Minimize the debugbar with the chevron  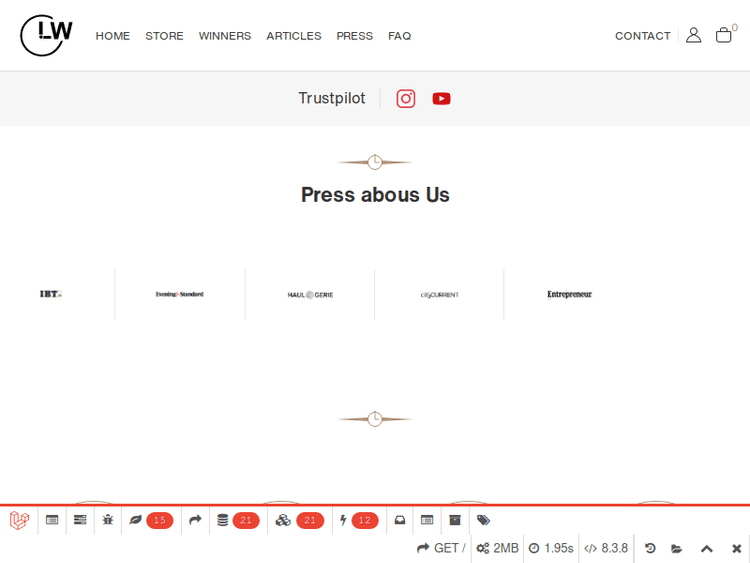(x=706, y=548)
